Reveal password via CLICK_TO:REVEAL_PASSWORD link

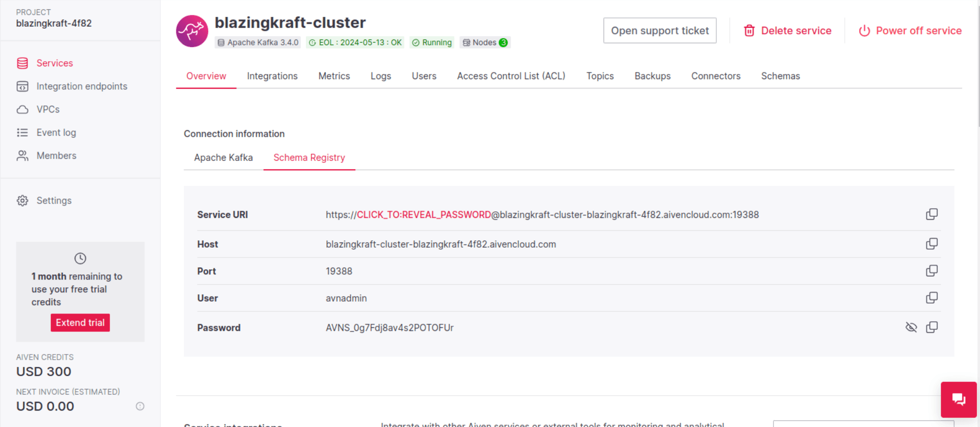[x=424, y=215]
